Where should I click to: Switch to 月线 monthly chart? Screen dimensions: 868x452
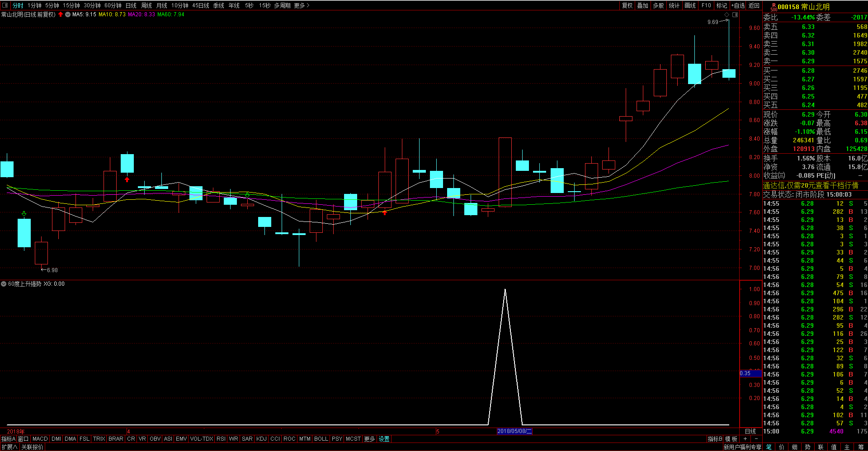tap(162, 5)
